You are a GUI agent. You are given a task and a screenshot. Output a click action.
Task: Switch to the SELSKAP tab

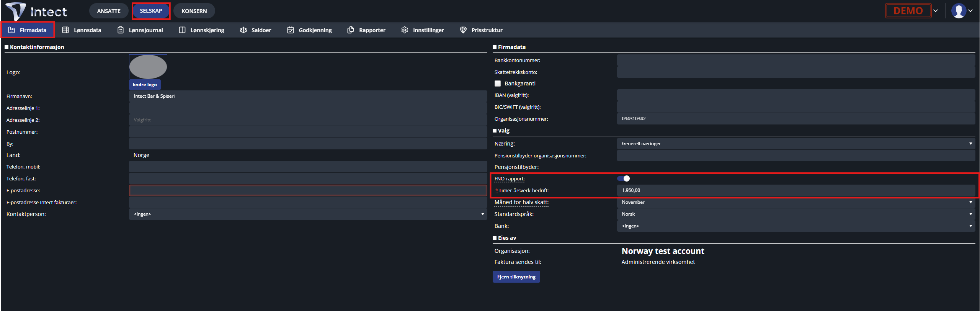point(151,11)
